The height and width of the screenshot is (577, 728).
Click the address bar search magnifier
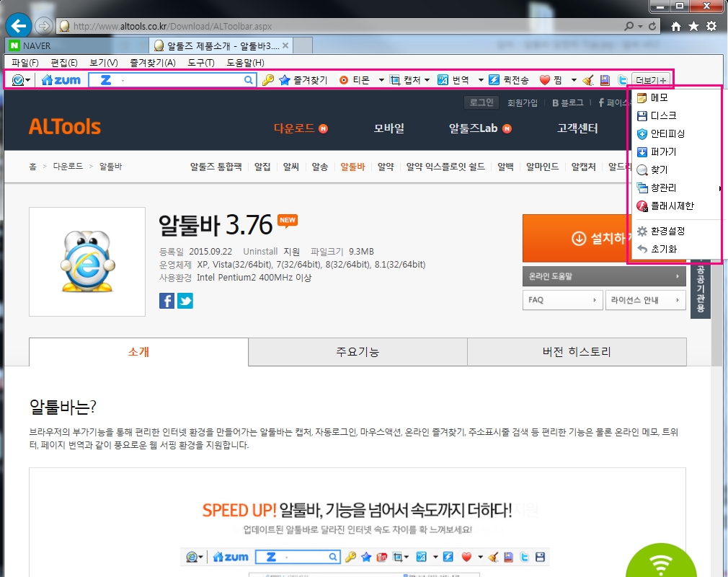click(629, 26)
